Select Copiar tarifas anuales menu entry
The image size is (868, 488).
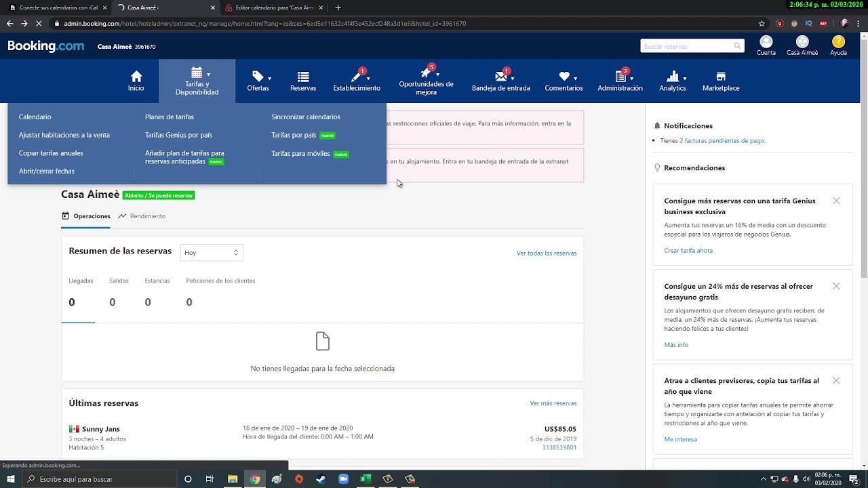point(51,153)
